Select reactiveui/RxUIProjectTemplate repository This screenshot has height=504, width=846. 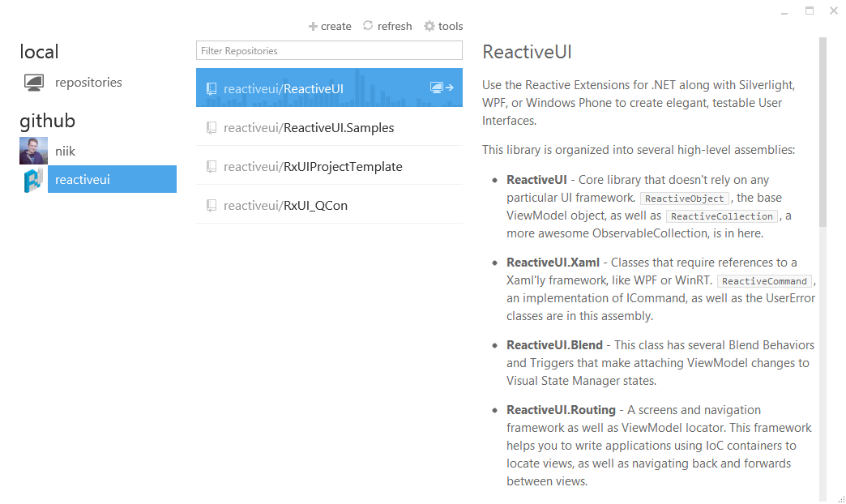329,166
